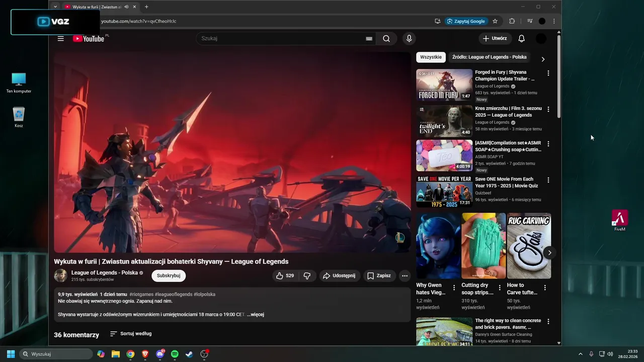Image resolution: width=644 pixels, height=362 pixels.
Task: Open Discord from the taskbar
Action: [160, 354]
